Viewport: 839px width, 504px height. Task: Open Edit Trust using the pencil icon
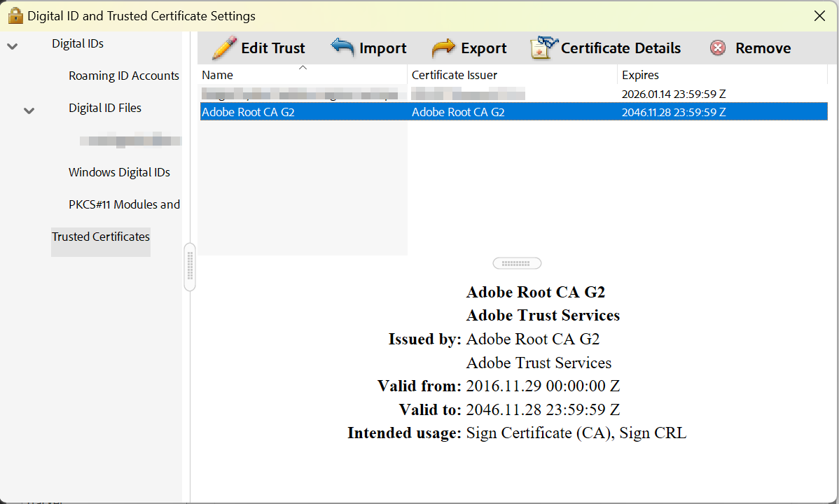pyautogui.click(x=223, y=48)
